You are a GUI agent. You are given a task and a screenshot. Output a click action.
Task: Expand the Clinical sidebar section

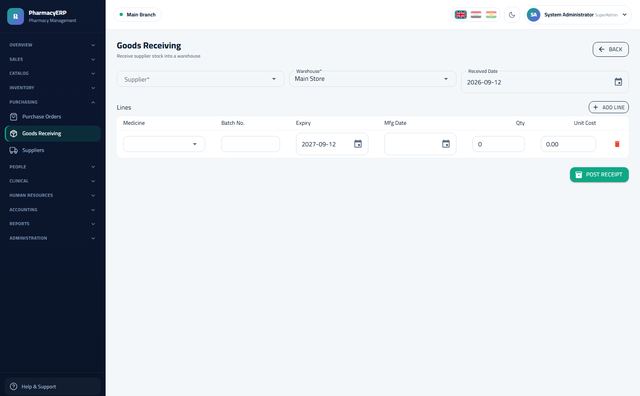(52, 181)
